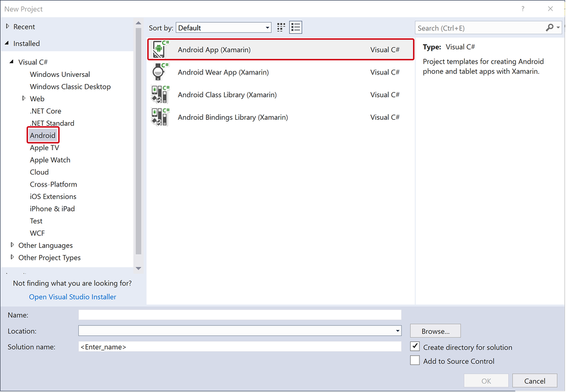Click the OK button

(486, 381)
